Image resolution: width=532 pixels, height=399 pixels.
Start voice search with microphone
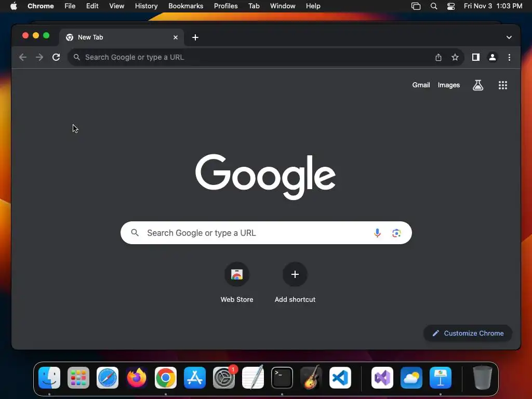coord(377,233)
